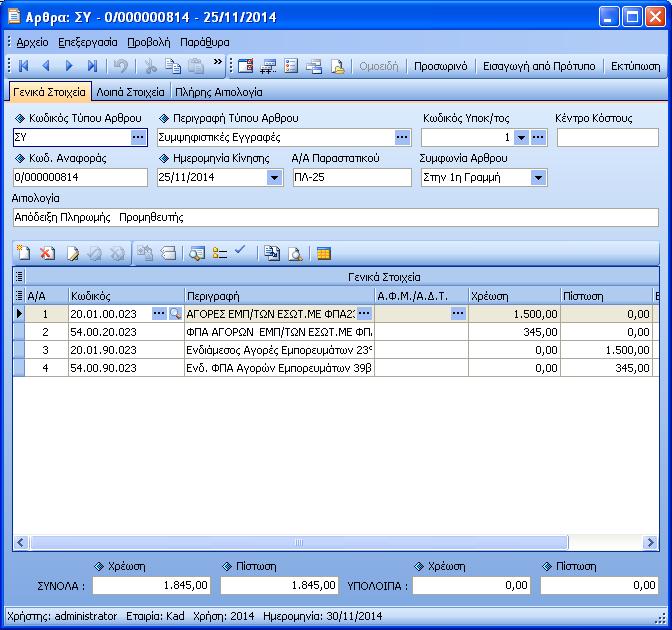Image resolution: width=672 pixels, height=630 pixels.
Task: Click the Κέντρο Κόστους input field
Action: pos(607,138)
